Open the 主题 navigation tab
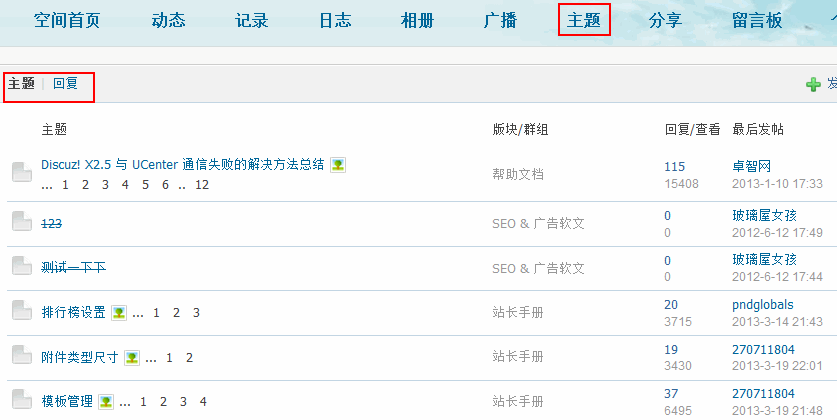 [x=584, y=21]
